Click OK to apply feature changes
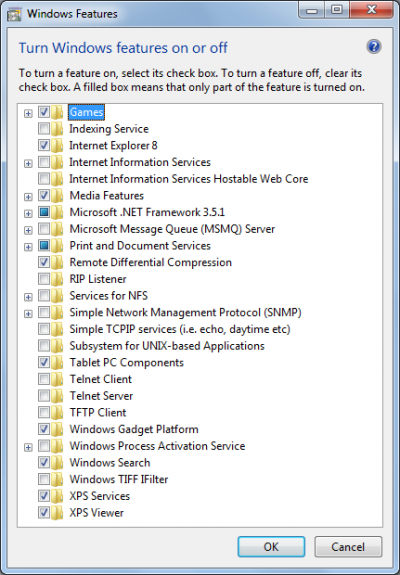This screenshot has width=400, height=575. [x=271, y=547]
